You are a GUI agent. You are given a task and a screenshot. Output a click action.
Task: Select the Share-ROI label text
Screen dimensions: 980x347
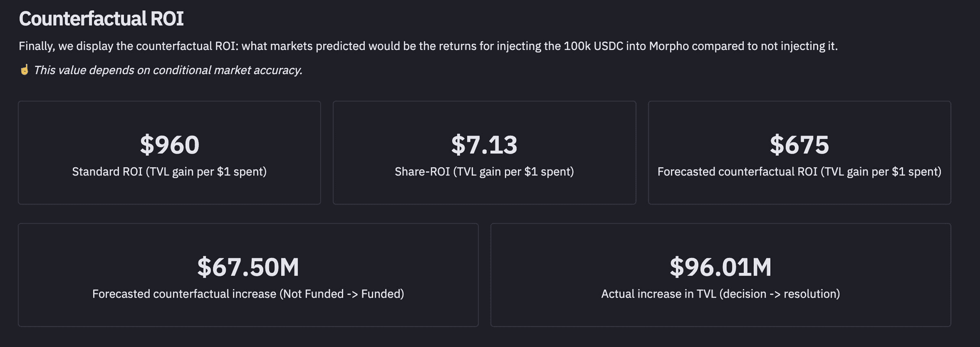[x=484, y=171]
